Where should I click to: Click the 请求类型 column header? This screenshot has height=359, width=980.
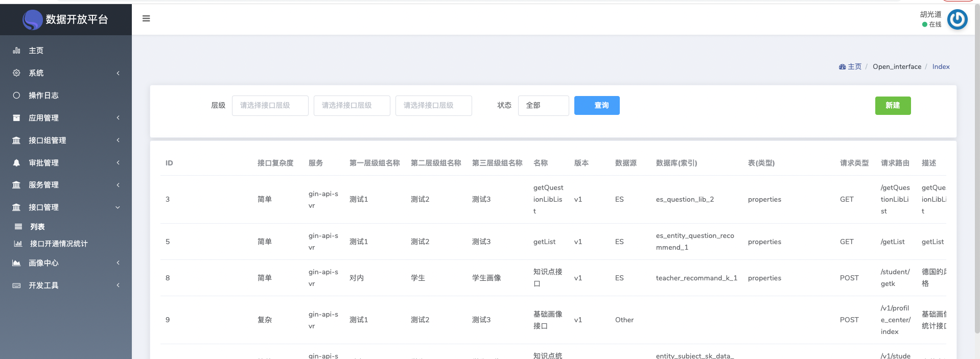click(854, 163)
